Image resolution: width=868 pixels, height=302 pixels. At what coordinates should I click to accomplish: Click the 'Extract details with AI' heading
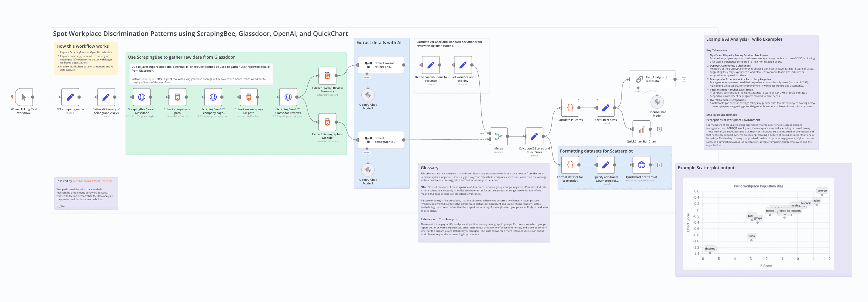(379, 43)
